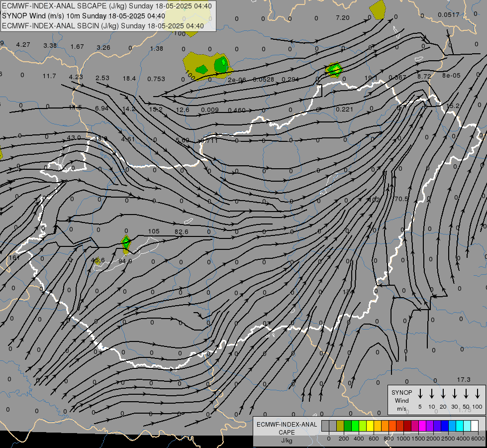Viewport: 487px width, 448px height.
Task: Click the wind arrow above 30 m/s
Action: tap(455, 394)
